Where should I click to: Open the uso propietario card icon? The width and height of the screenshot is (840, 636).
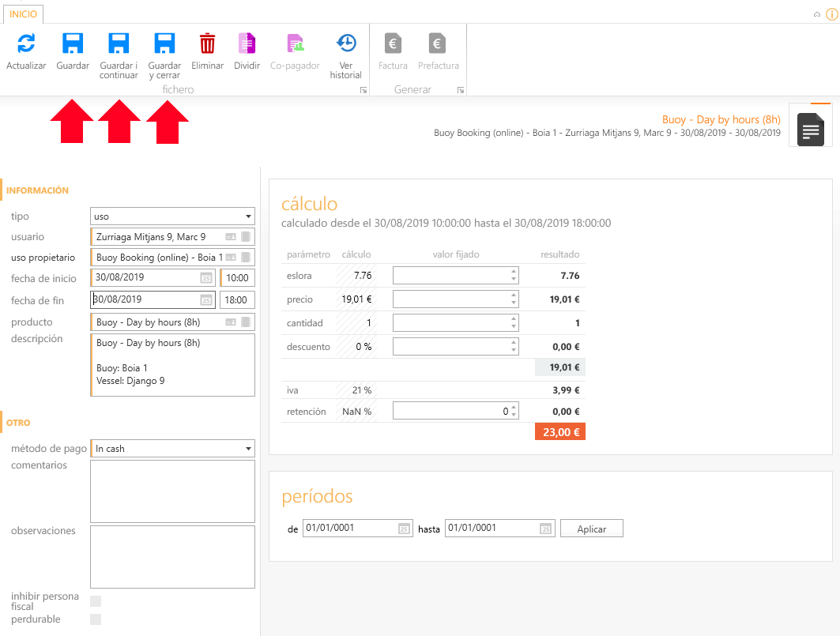(231, 258)
